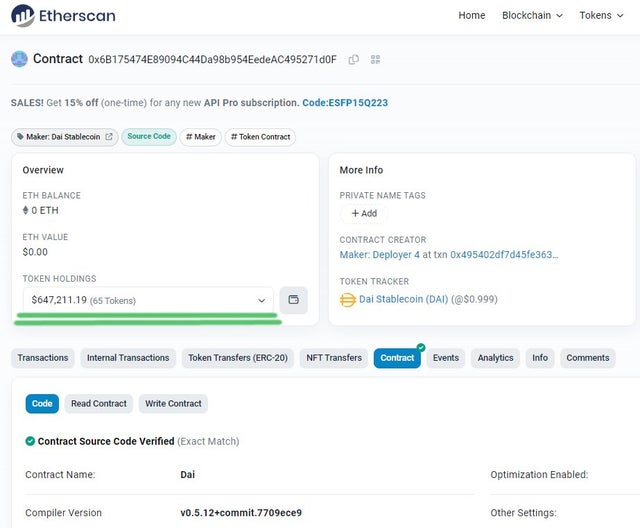Click the # Token Contract tag
The width and height of the screenshot is (640, 528).
pos(260,137)
